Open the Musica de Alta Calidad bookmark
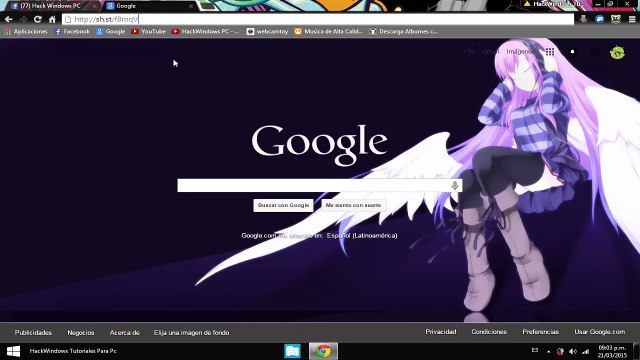The height and width of the screenshot is (360, 640). click(x=329, y=31)
